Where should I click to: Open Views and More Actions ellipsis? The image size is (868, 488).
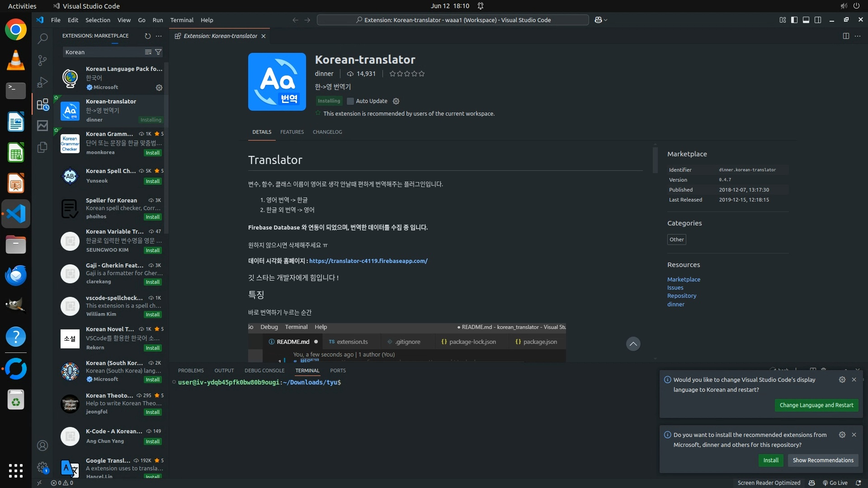coord(159,36)
